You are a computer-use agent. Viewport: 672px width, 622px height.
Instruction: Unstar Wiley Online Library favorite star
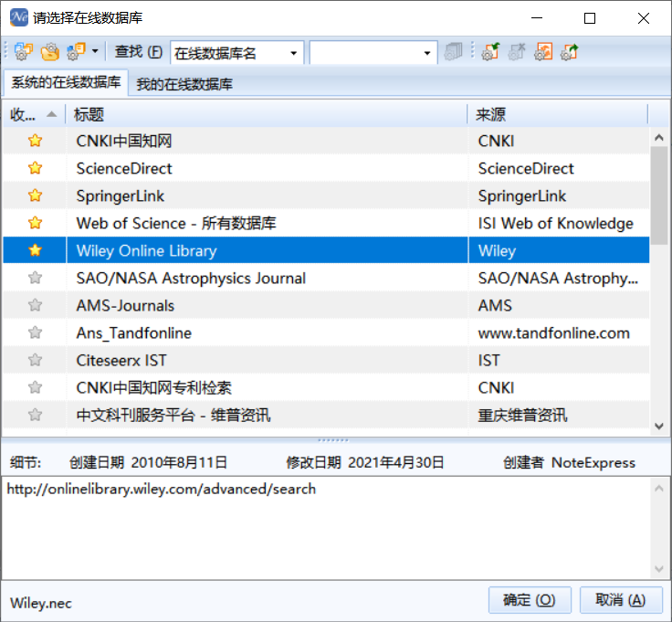point(35,250)
